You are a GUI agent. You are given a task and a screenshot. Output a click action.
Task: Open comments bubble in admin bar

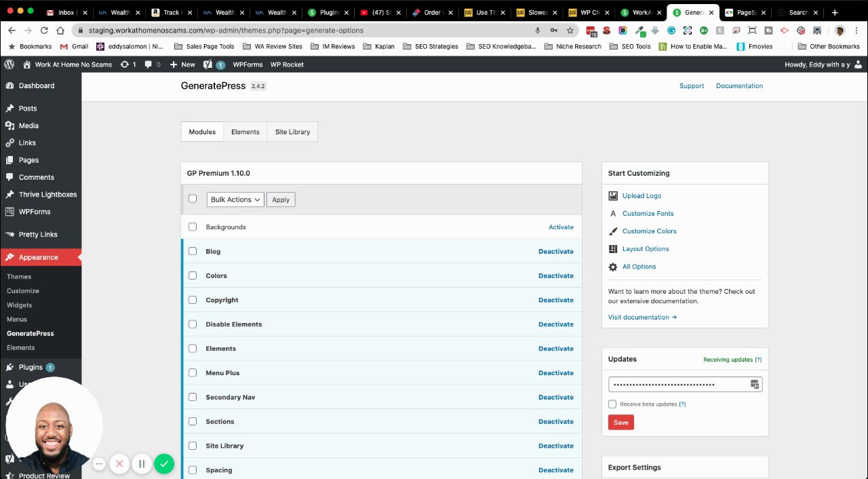click(153, 64)
